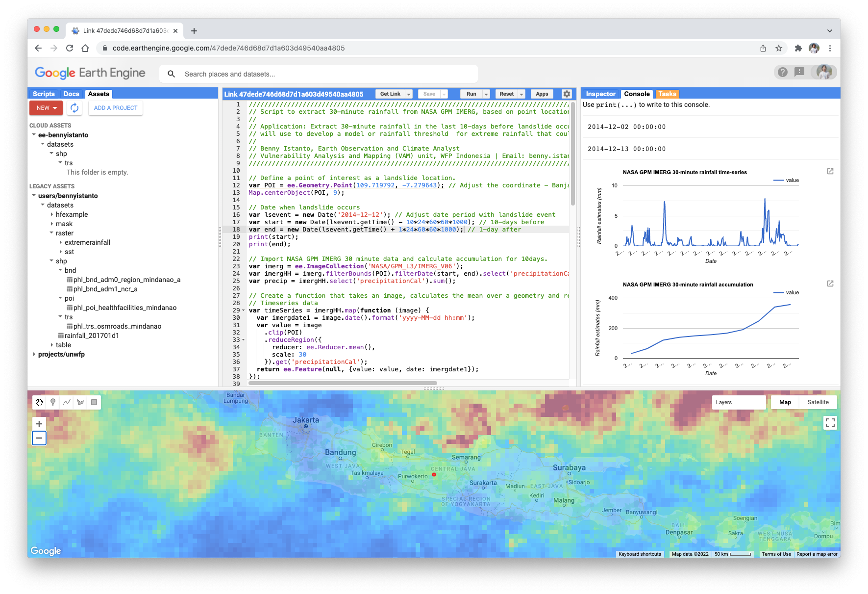
Task: Click the vertical code editor scrollbar
Action: pos(573,153)
